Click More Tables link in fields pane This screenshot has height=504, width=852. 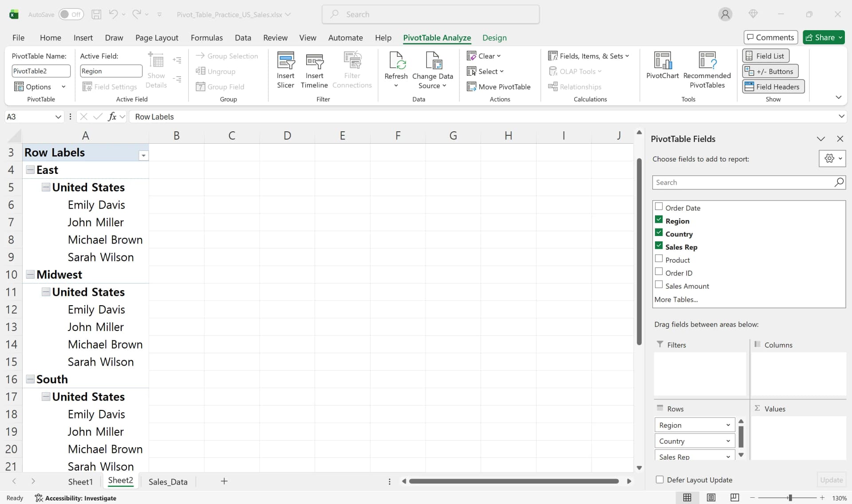coord(676,299)
